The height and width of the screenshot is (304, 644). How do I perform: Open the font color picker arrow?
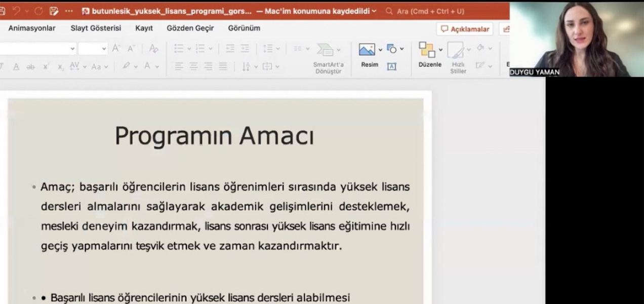157,67
